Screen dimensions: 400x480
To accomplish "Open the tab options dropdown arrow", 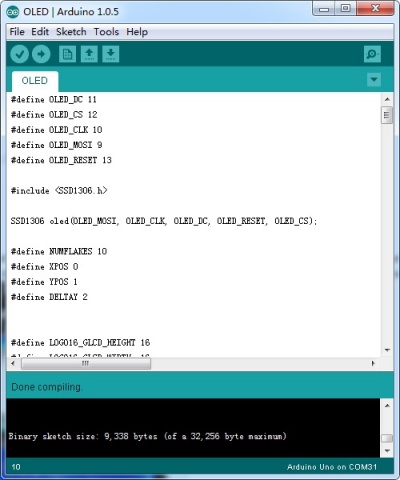I will click(x=374, y=80).
